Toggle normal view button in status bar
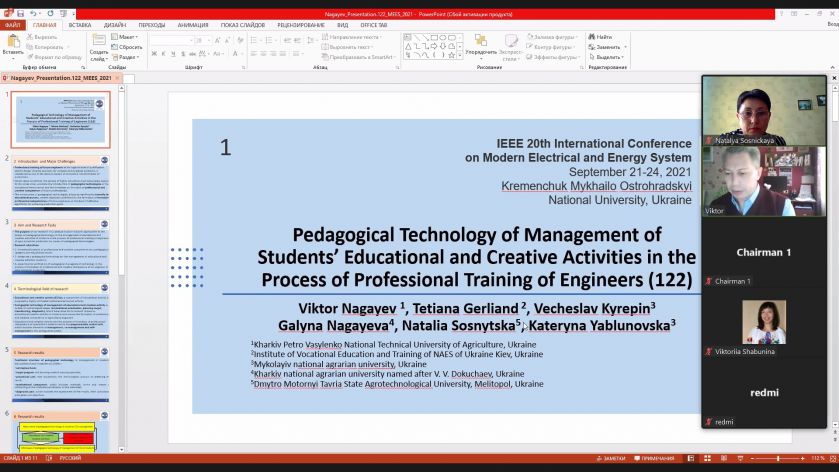 point(691,459)
